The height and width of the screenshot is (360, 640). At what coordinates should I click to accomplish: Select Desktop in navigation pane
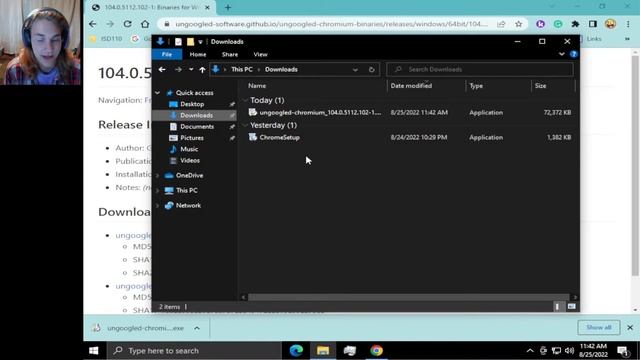[192, 104]
